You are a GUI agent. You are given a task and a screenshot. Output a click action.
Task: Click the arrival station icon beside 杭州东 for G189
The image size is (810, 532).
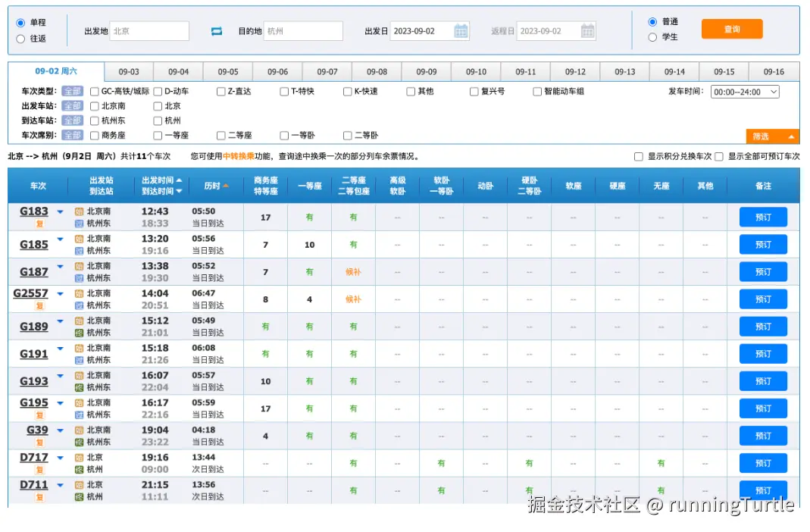(79, 333)
